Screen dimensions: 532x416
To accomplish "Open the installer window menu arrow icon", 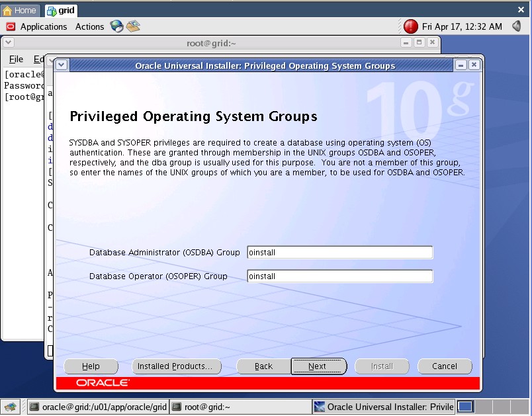I will tap(62, 65).
